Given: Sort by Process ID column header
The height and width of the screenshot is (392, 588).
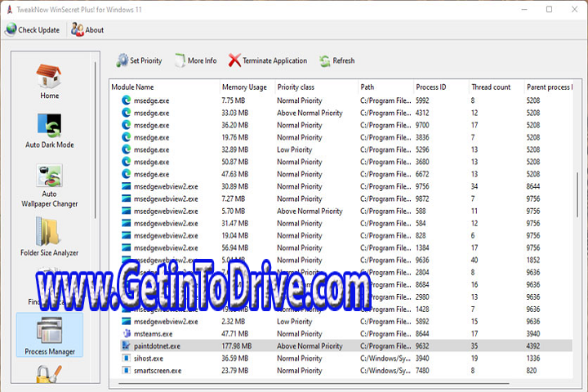Looking at the screenshot, I should click(x=441, y=87).
